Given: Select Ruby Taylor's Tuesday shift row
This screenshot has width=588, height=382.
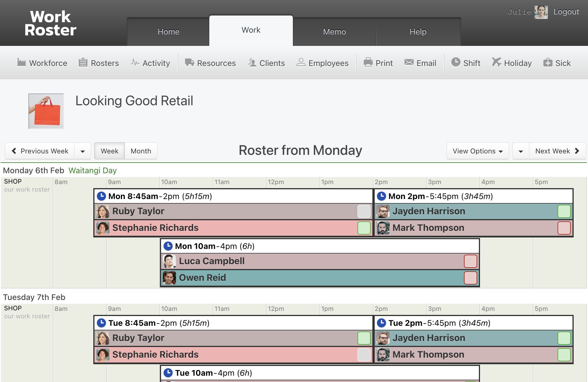Looking at the screenshot, I should [x=233, y=338].
